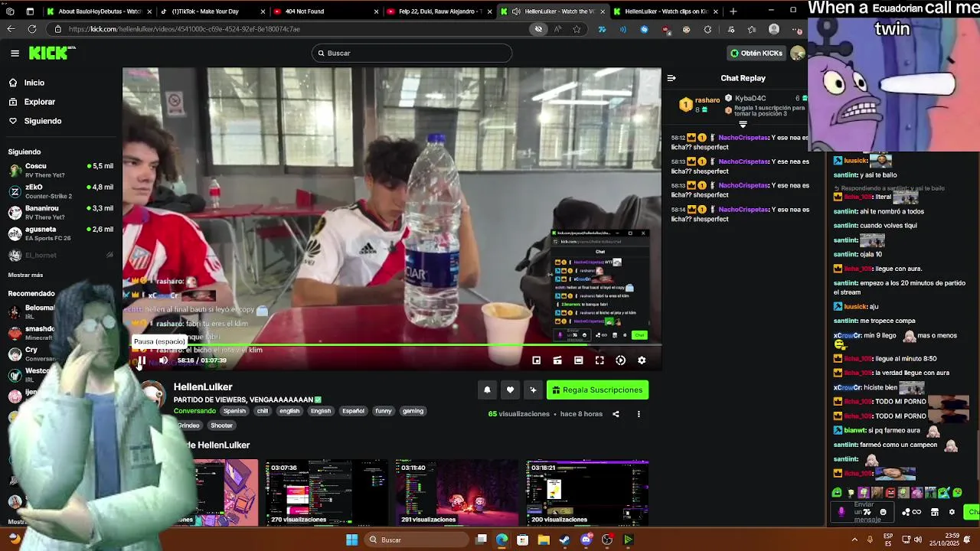The image size is (980, 551).
Task: Select the chill tag
Action: 263,411
